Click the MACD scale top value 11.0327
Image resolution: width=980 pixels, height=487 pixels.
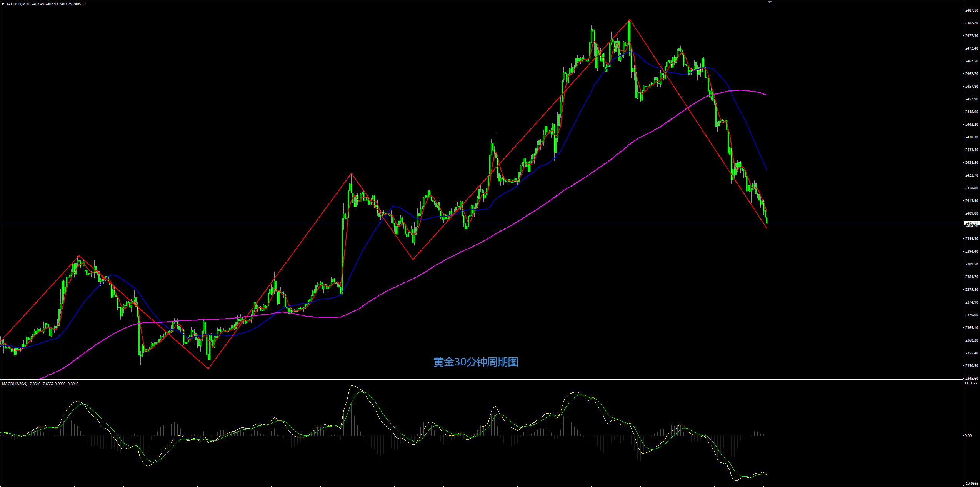(972, 383)
